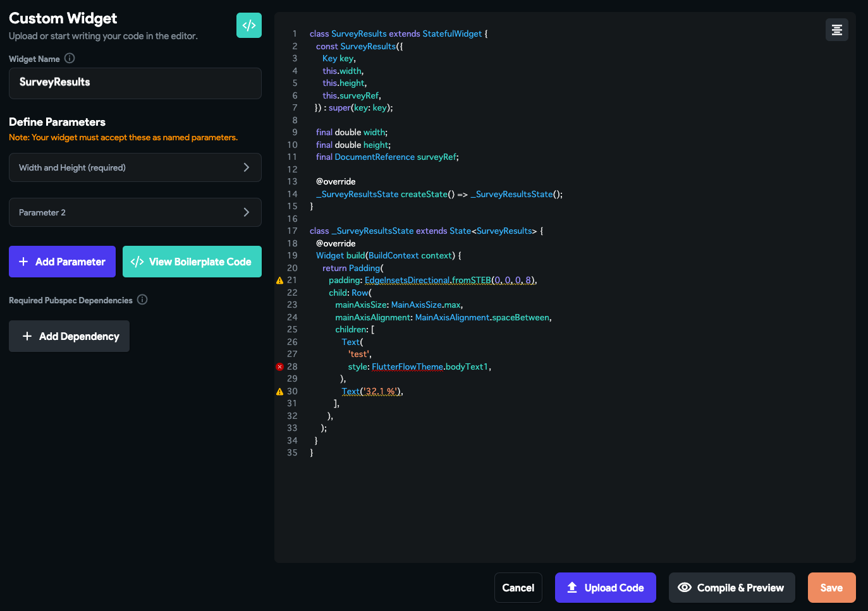Click the 'Widget build(BuildContext context)' line
Image resolution: width=868 pixels, height=611 pixels.
point(389,256)
